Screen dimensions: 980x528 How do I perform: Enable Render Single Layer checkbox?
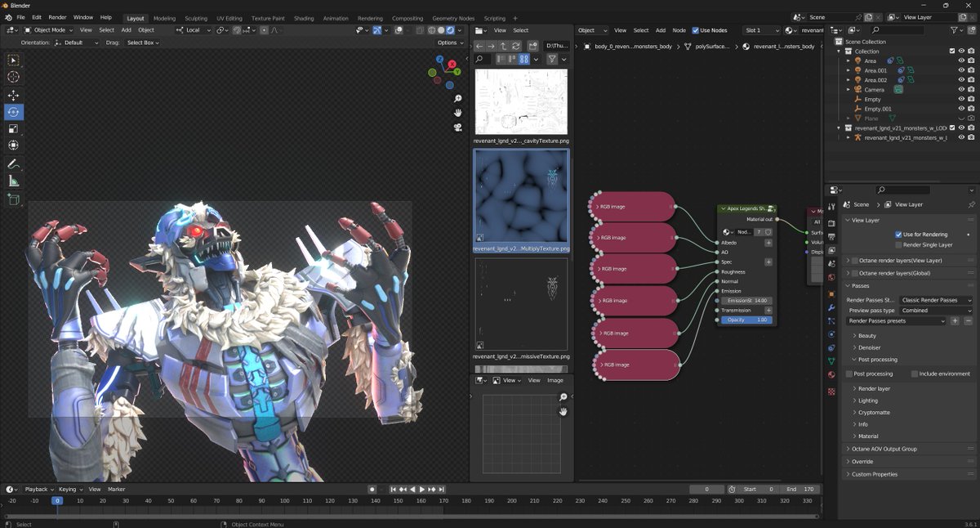898,244
